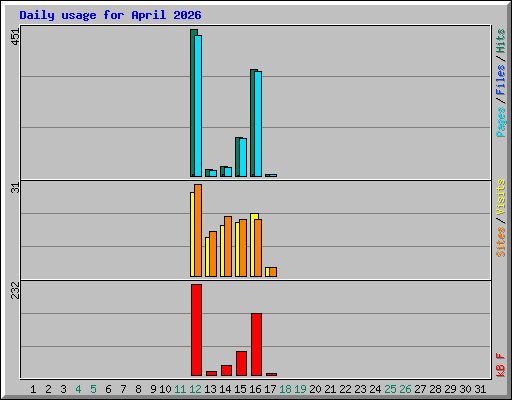Click green day number 11 on the axis
This screenshot has width=512, height=400.
point(180,389)
